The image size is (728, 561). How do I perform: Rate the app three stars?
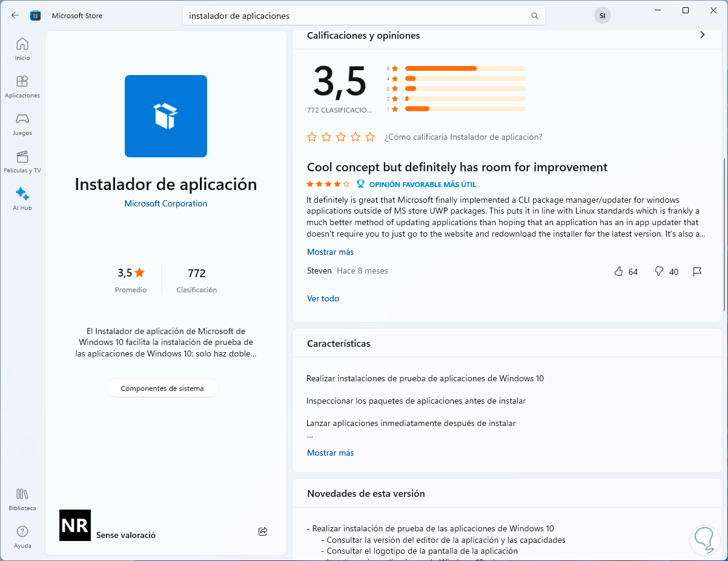pos(341,137)
